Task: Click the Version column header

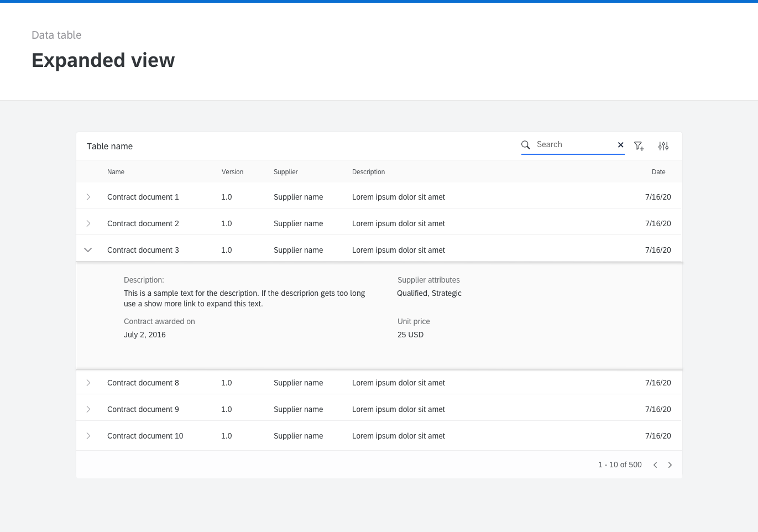Action: tap(232, 172)
